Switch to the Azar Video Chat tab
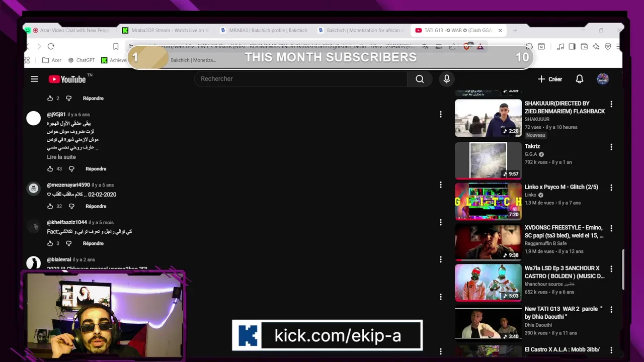This screenshot has width=644, height=362. [68, 30]
